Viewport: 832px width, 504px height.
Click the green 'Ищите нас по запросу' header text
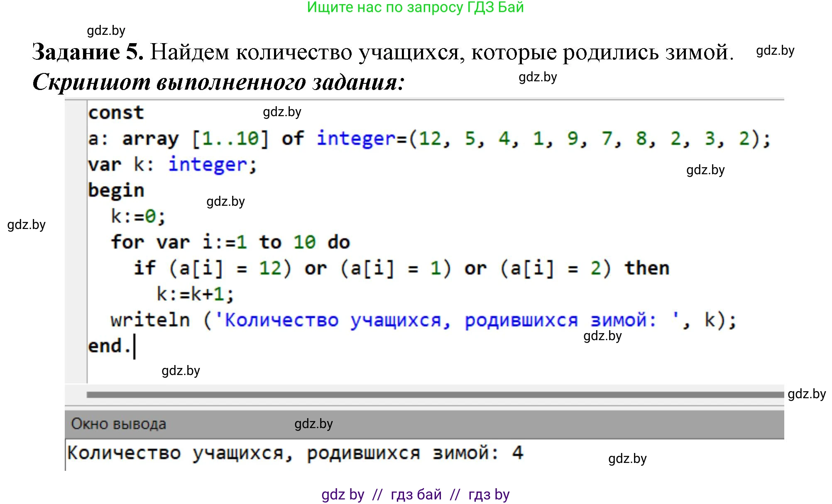[x=415, y=7]
